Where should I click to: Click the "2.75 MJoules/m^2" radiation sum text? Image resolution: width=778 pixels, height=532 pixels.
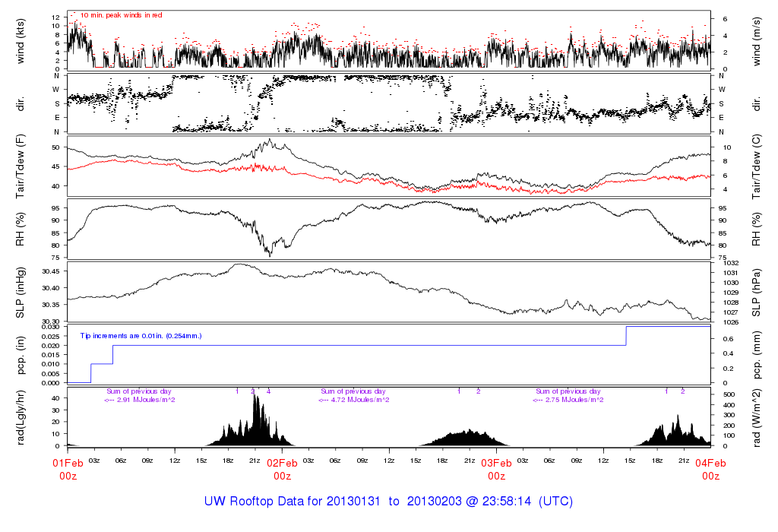click(x=568, y=400)
